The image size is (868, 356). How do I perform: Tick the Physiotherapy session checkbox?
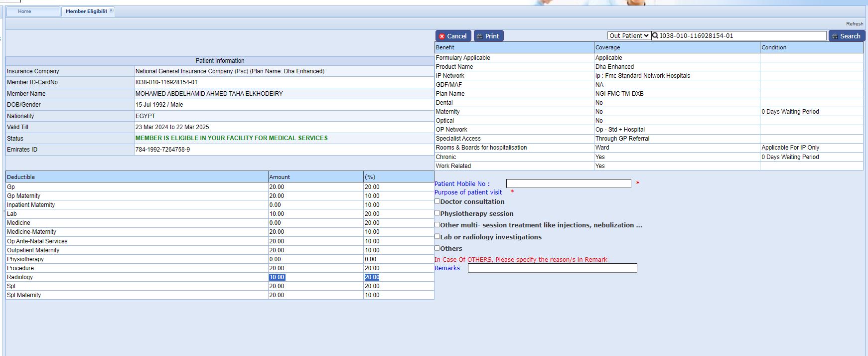point(437,213)
